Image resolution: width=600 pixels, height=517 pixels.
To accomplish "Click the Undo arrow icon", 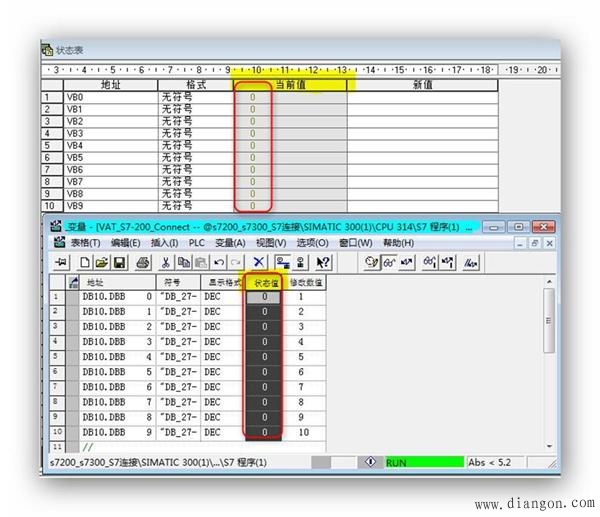I will pos(218,262).
